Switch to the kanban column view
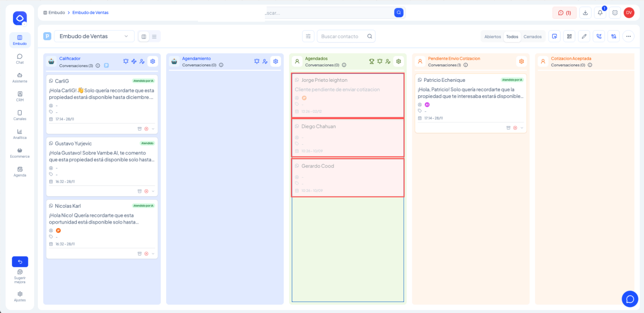The image size is (644, 313). click(x=144, y=37)
